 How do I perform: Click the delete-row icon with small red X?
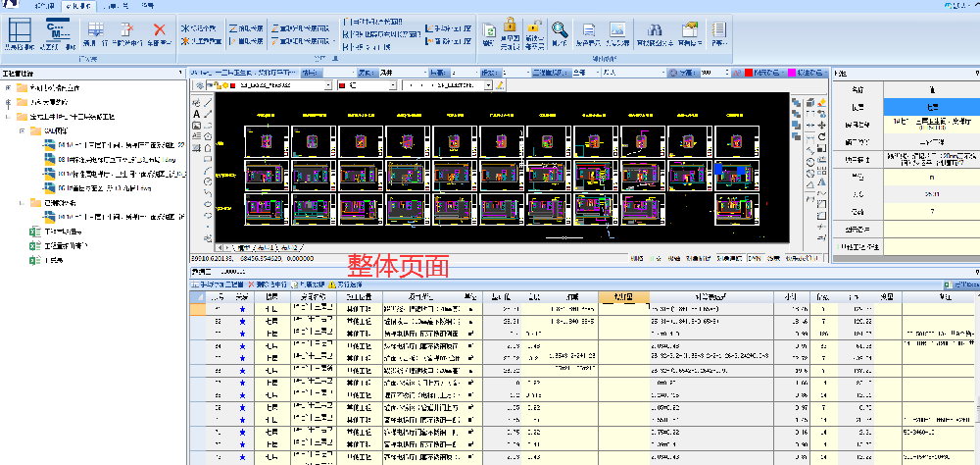(127, 30)
